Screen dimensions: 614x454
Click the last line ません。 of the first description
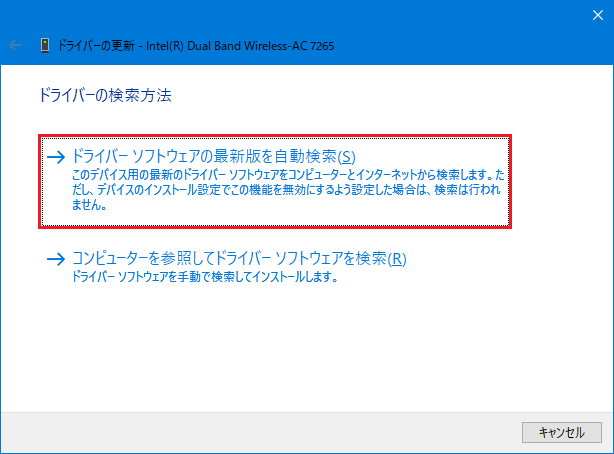click(89, 208)
